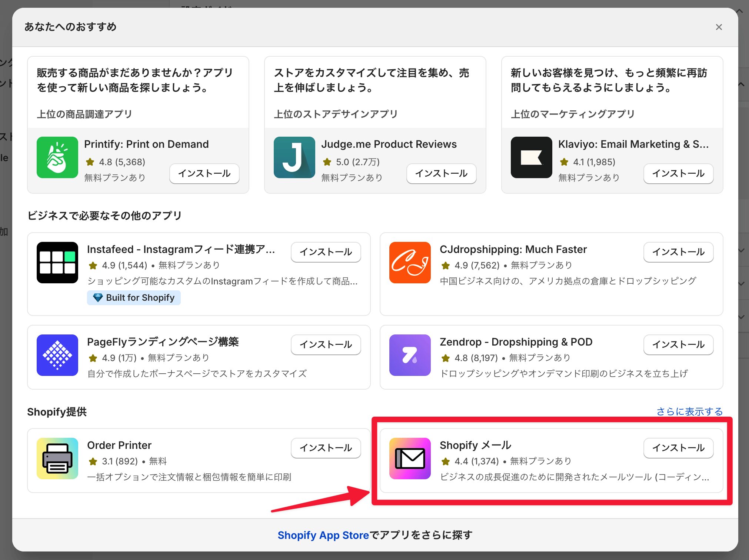Click the Built for Shopify diamond badge
This screenshot has width=749, height=560.
click(x=134, y=298)
